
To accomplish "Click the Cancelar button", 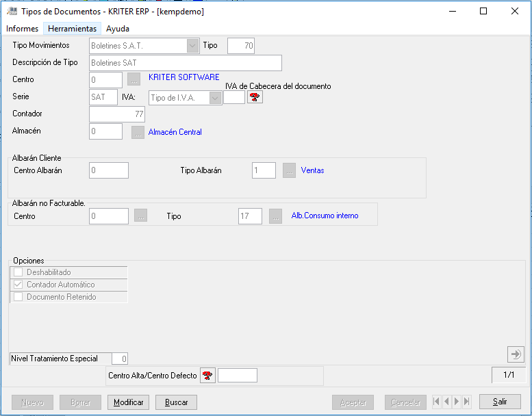I will 405,402.
